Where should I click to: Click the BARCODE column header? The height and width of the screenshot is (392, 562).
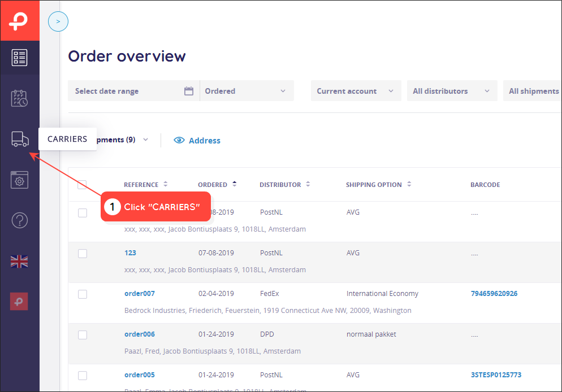click(x=485, y=185)
